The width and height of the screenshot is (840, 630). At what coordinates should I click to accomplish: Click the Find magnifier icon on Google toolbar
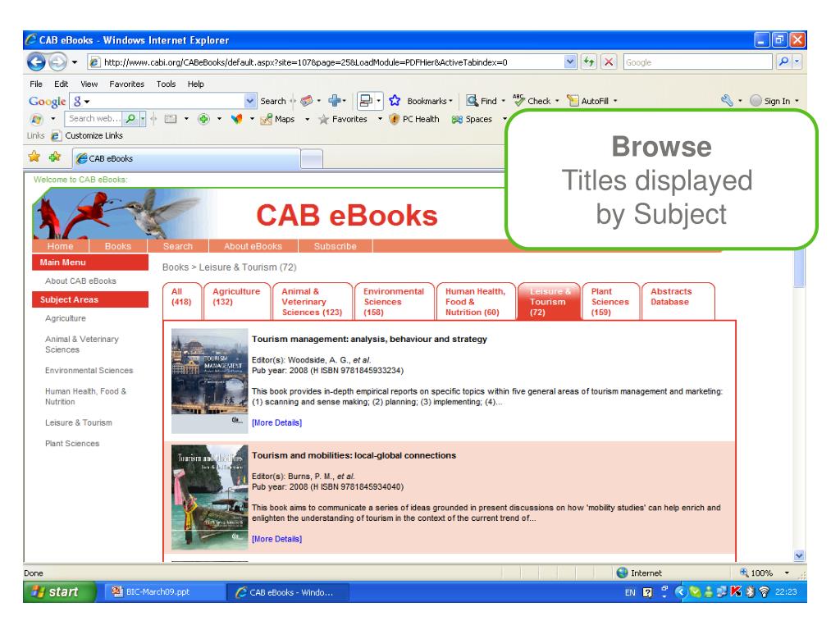pyautogui.click(x=472, y=101)
